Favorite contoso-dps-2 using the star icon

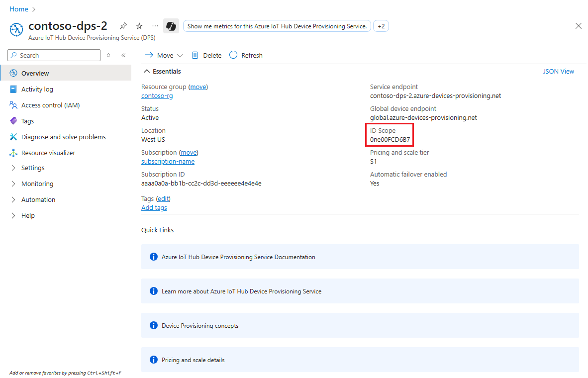(x=139, y=25)
